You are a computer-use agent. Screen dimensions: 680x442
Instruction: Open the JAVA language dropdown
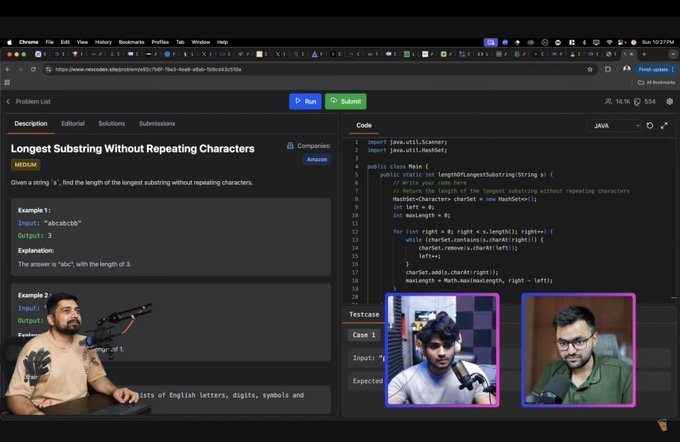[615, 126]
